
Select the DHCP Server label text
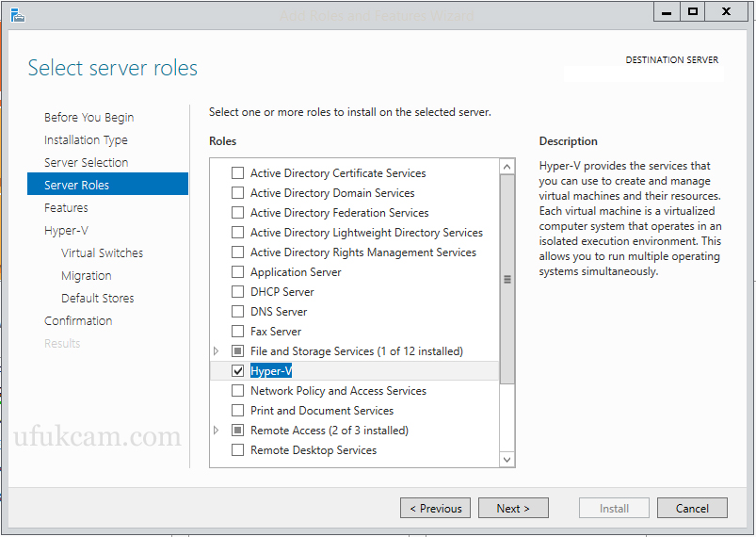pyautogui.click(x=282, y=292)
